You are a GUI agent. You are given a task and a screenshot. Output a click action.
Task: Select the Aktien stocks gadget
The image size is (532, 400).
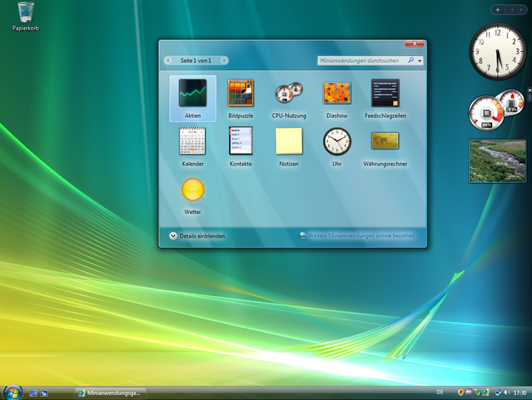pos(192,98)
